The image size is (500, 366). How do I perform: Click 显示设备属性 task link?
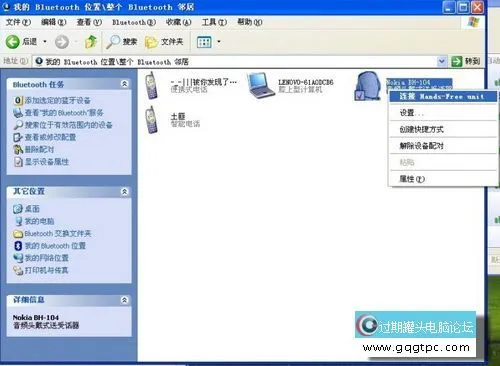pyautogui.click(x=47, y=162)
